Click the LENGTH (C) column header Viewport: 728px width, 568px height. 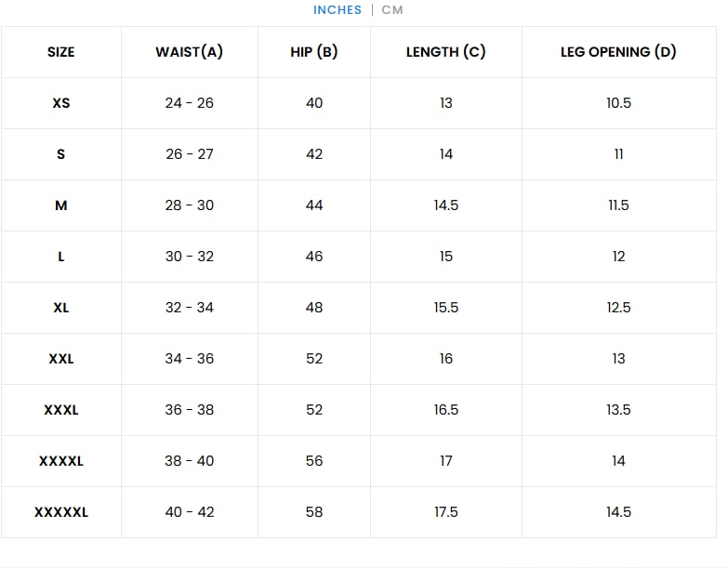[445, 51]
